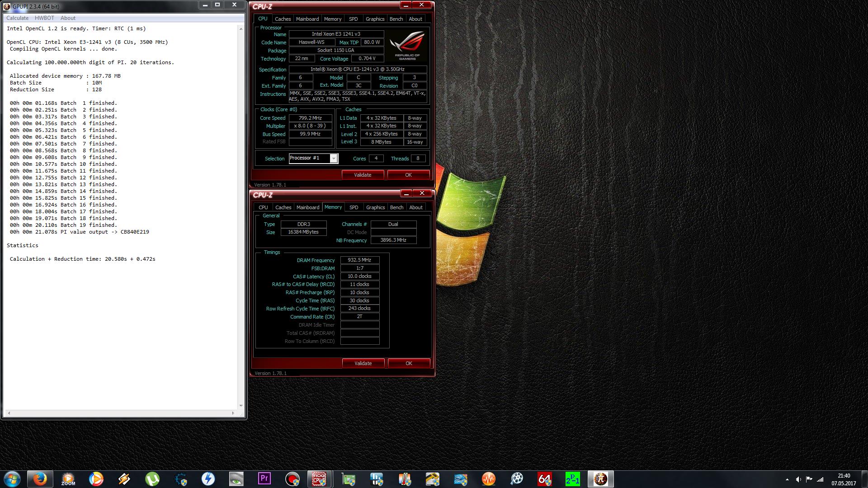Open About tab in CPU-Z timings window
The width and height of the screenshot is (868, 488).
coord(416,207)
